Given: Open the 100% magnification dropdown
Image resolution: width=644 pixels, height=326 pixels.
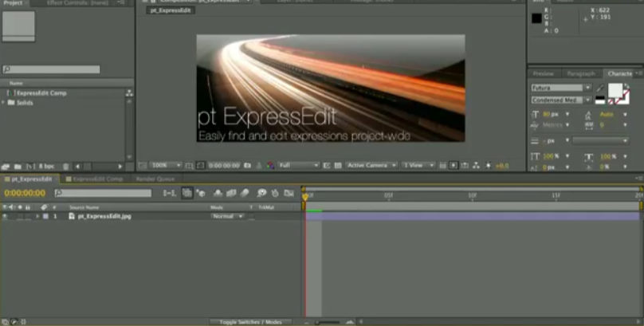Looking at the screenshot, I should [x=166, y=166].
